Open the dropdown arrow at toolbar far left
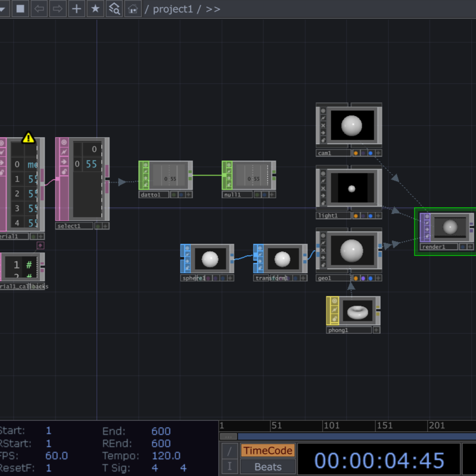Screen dimensions: 476x476 tap(3, 9)
